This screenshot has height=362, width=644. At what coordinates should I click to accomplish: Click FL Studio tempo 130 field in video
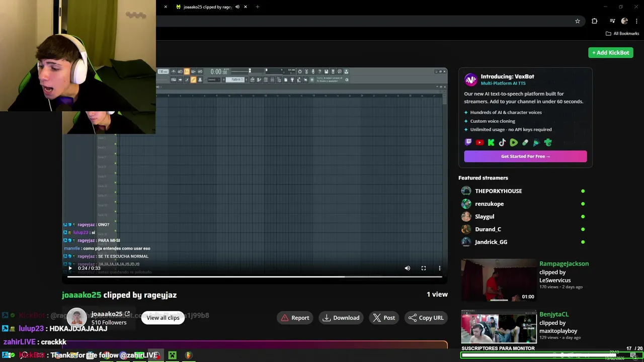pyautogui.click(x=163, y=71)
